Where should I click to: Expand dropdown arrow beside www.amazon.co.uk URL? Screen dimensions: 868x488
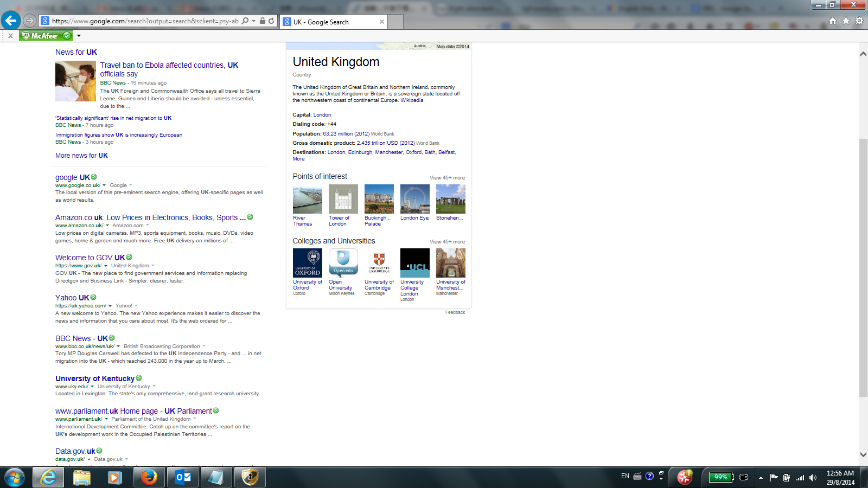point(107,226)
